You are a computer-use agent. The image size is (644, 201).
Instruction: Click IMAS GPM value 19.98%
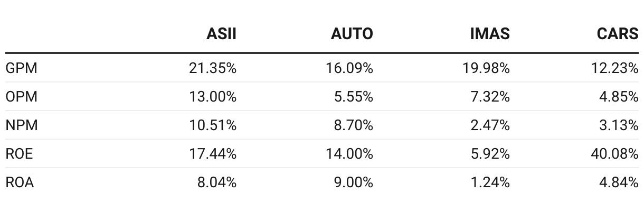coord(487,68)
